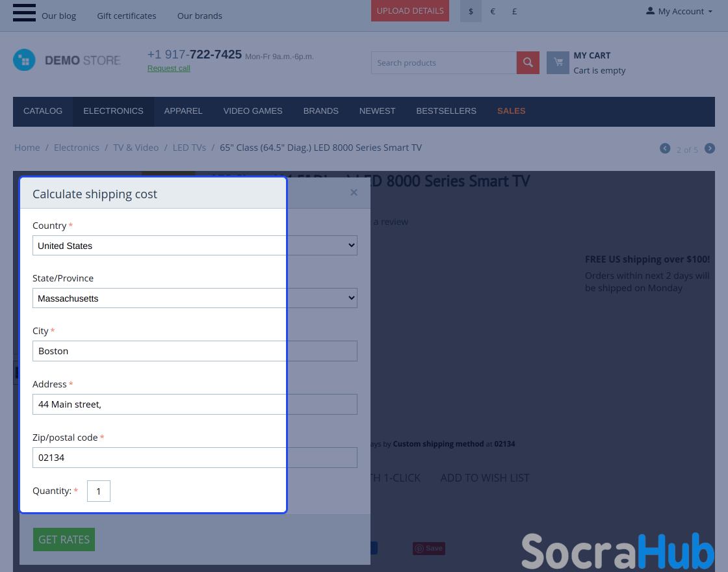Click the My Account user icon
The width and height of the screenshot is (728, 572).
tap(651, 10)
